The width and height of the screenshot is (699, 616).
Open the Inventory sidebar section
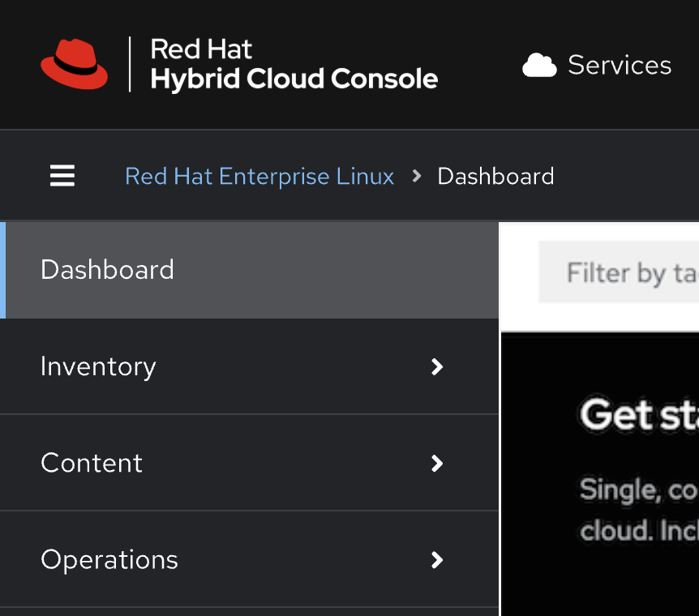(x=98, y=366)
